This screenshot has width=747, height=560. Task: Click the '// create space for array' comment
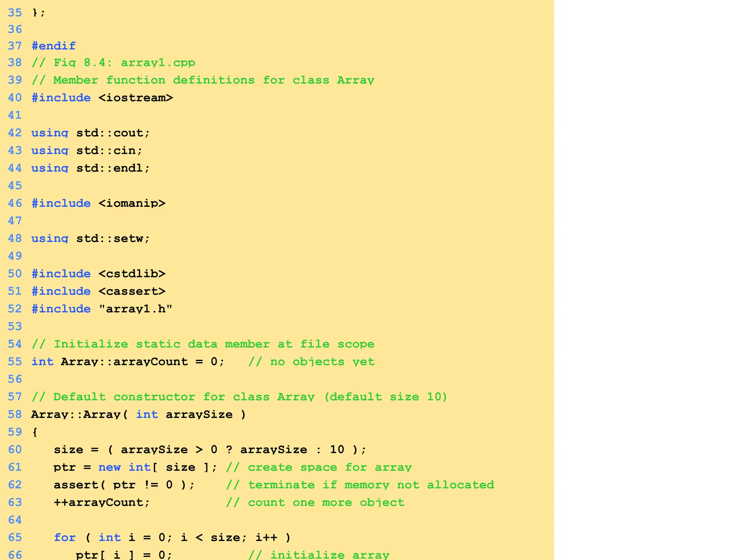319,467
